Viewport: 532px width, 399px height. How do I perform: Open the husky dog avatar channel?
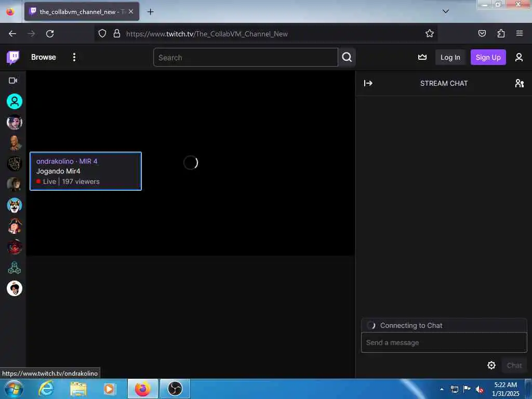coord(15,206)
